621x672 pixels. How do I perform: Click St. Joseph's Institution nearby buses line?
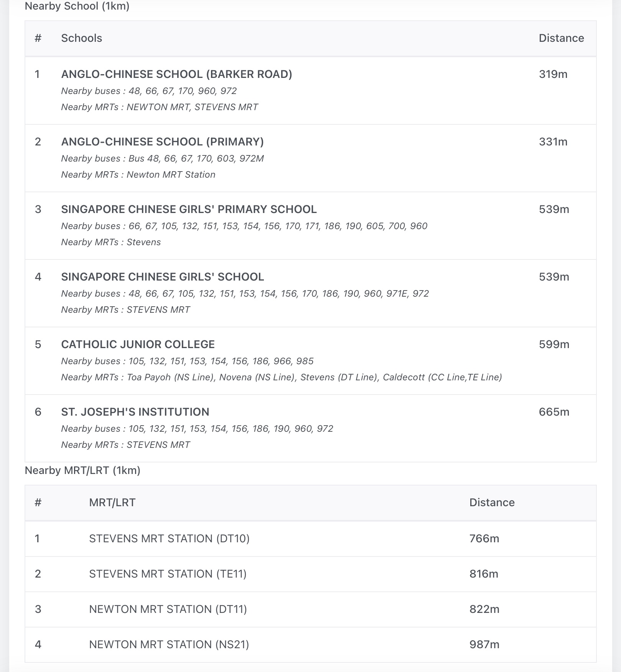[197, 429]
